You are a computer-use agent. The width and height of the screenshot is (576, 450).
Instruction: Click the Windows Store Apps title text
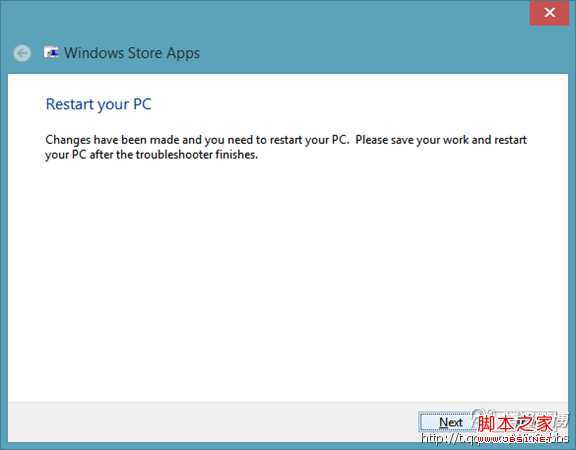tap(132, 53)
